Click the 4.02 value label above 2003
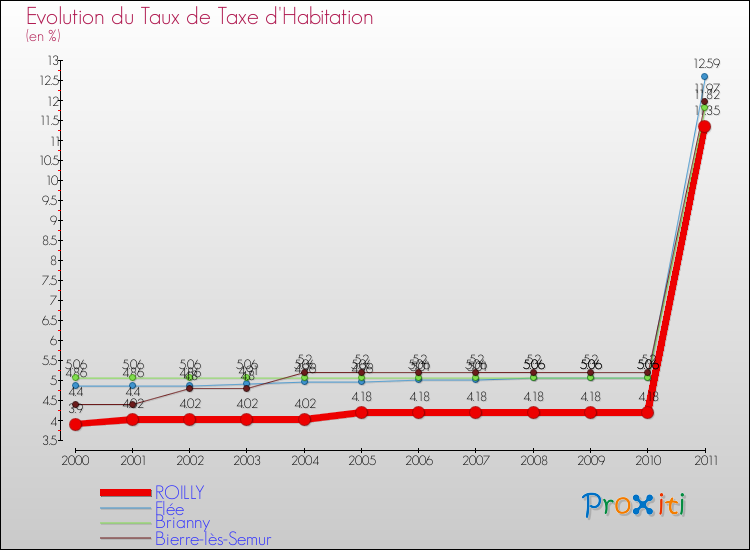 [247, 404]
